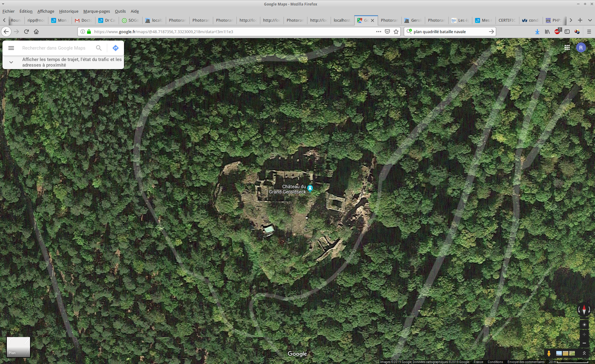Click the itinerary directions icon
The image size is (595, 364).
[x=116, y=48]
